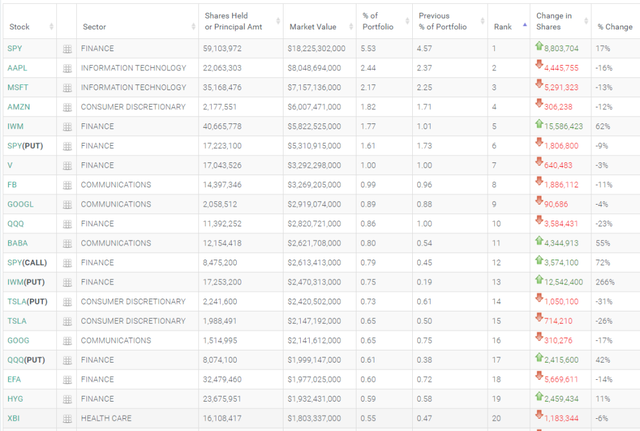Click the grid icon beside EFA
The image size is (640, 431).
click(67, 380)
